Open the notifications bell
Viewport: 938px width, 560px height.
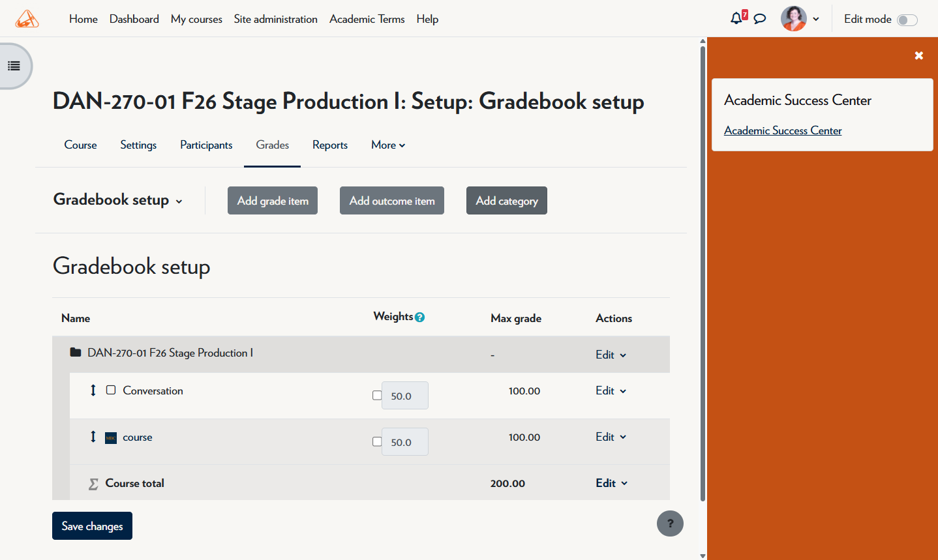point(736,18)
